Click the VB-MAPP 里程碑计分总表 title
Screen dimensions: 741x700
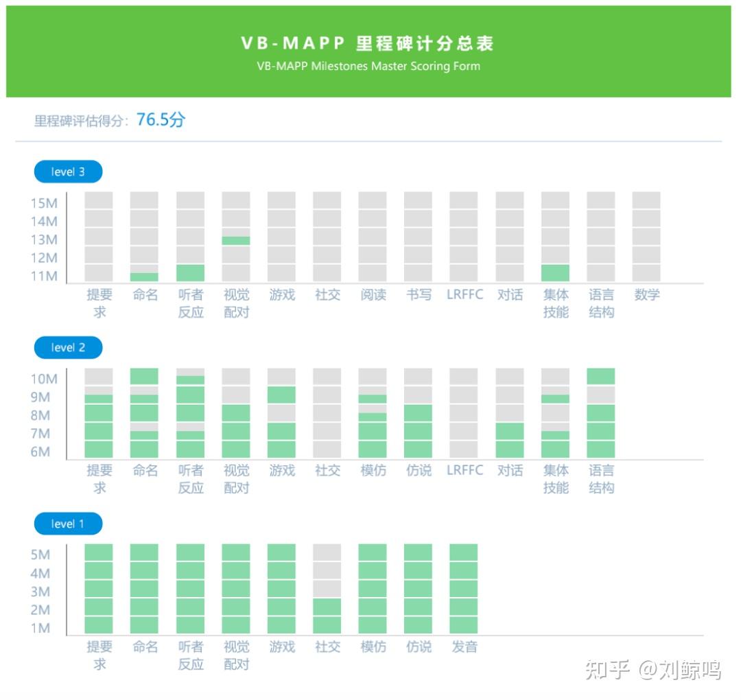(370, 43)
